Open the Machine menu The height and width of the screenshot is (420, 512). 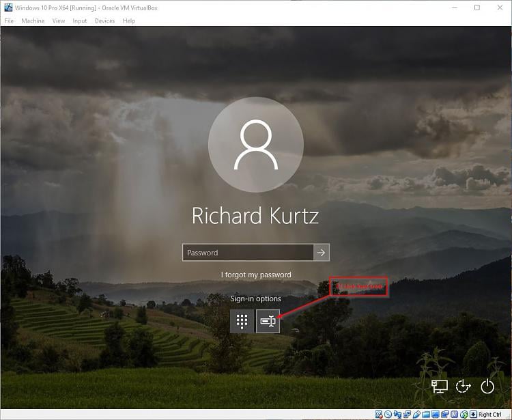33,21
